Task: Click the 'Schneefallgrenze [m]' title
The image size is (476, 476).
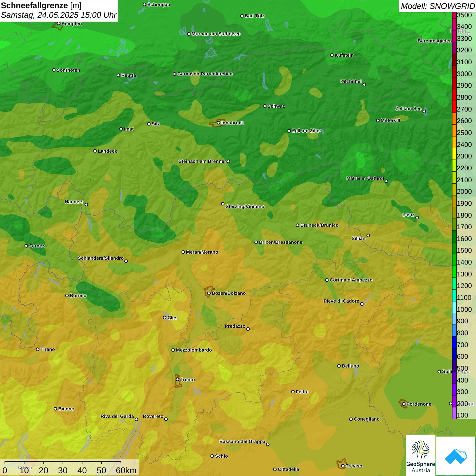Action: pyautogui.click(x=41, y=5)
